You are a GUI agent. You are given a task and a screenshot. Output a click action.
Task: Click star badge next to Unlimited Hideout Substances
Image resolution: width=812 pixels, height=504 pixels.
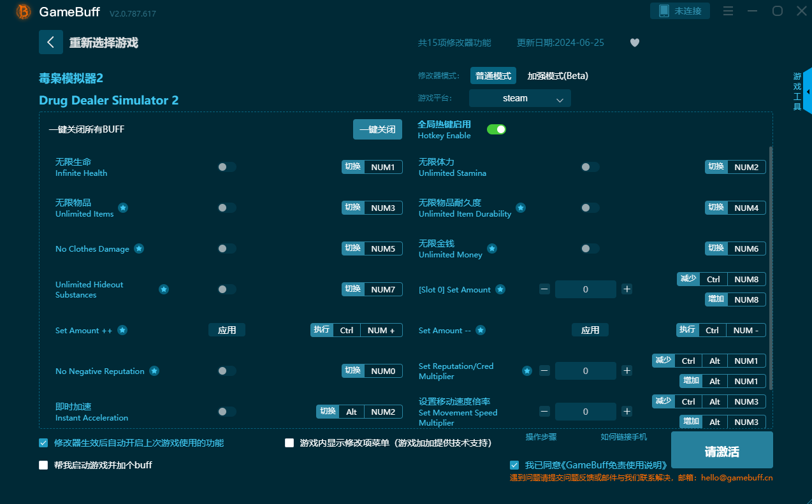(164, 289)
